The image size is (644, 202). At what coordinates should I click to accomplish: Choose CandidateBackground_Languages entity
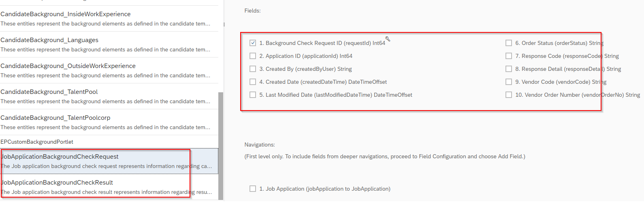(x=109, y=45)
